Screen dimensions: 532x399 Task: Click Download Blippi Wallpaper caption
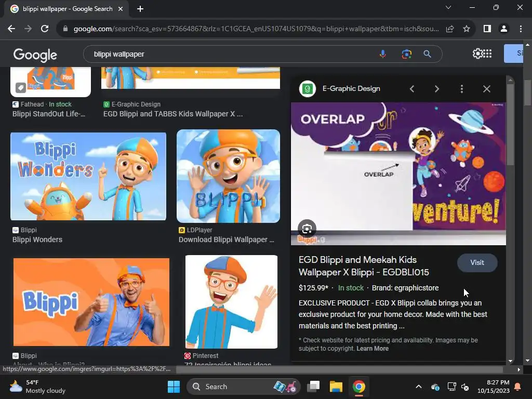tap(227, 240)
